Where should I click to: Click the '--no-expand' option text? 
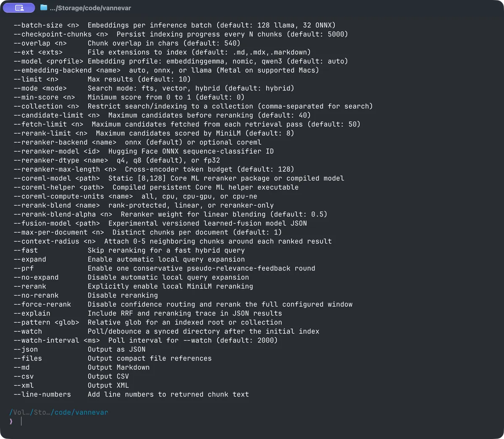[36, 277]
